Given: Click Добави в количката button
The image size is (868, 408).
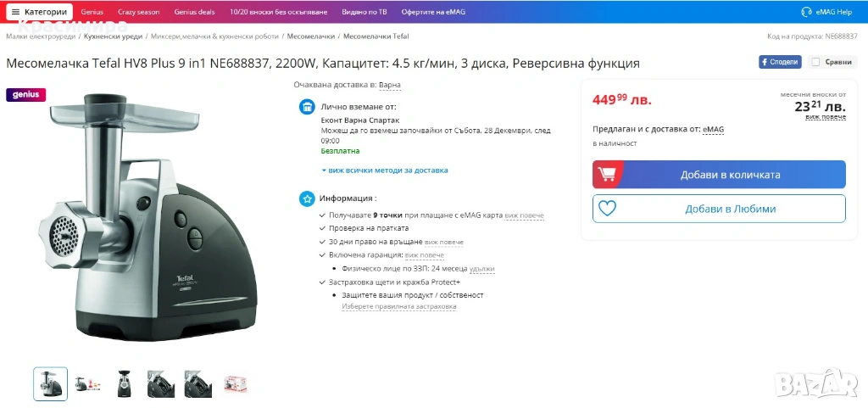Looking at the screenshot, I should pyautogui.click(x=719, y=175).
